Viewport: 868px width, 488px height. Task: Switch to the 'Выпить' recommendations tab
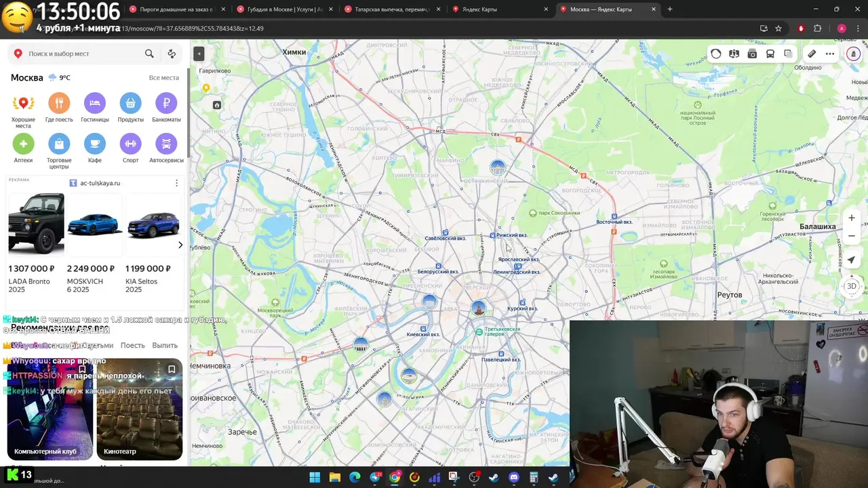[x=165, y=346]
